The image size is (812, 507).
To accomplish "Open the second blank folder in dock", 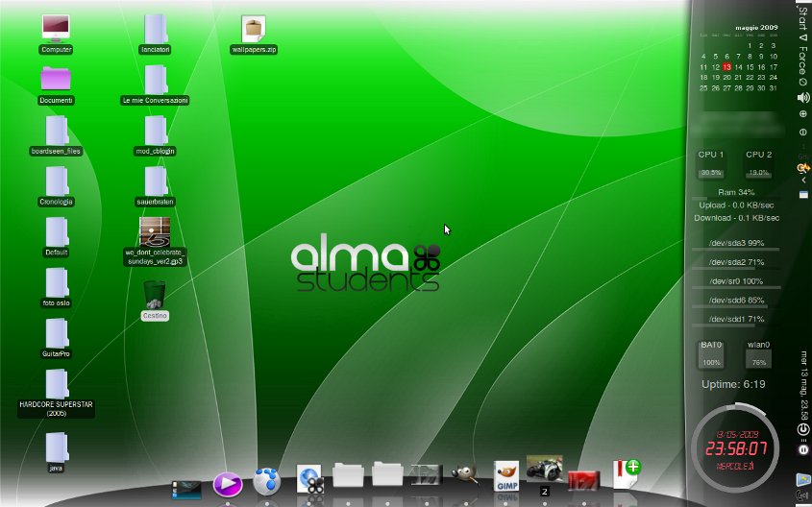I will pos(387,474).
